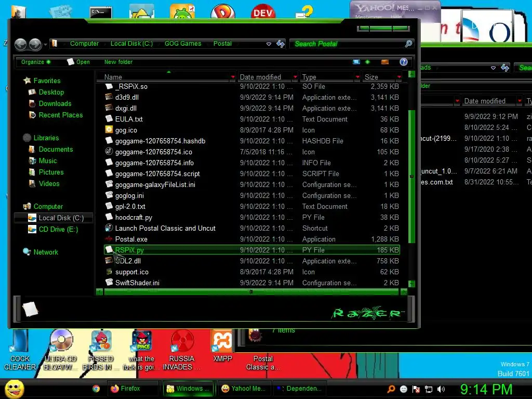Open Date modified filter in background window

click(x=520, y=101)
